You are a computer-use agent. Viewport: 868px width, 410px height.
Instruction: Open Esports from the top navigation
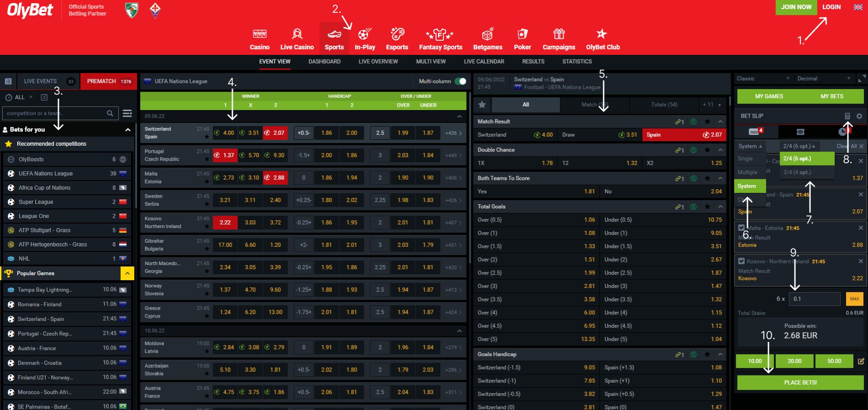tap(397, 34)
